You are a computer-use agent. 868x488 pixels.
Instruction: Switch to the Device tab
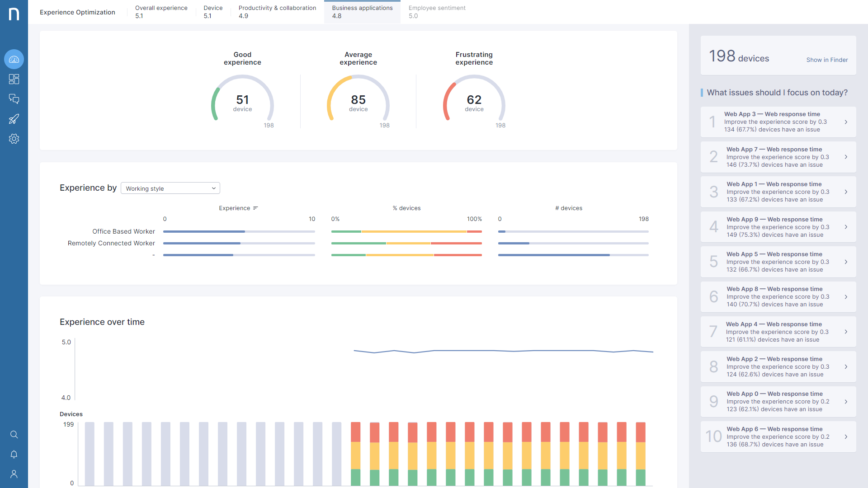pos(213,12)
